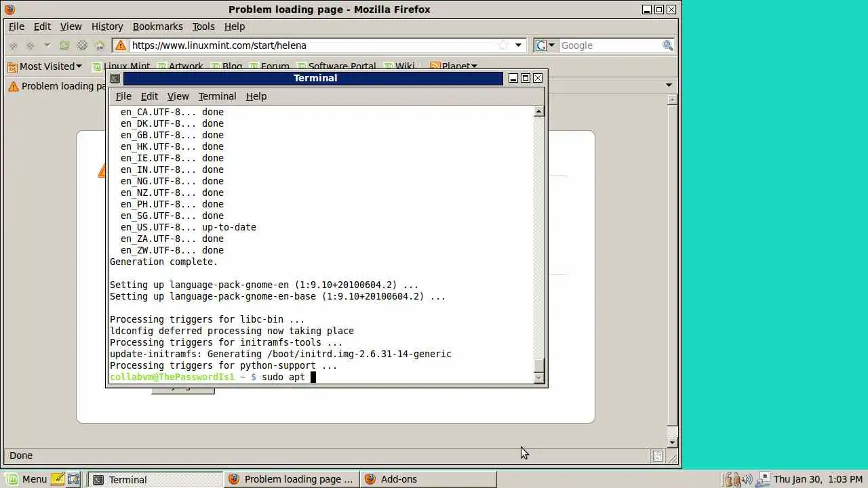Viewport: 868px width, 488px height.
Task: Open the Software Portal bookmark
Action: tap(336, 66)
